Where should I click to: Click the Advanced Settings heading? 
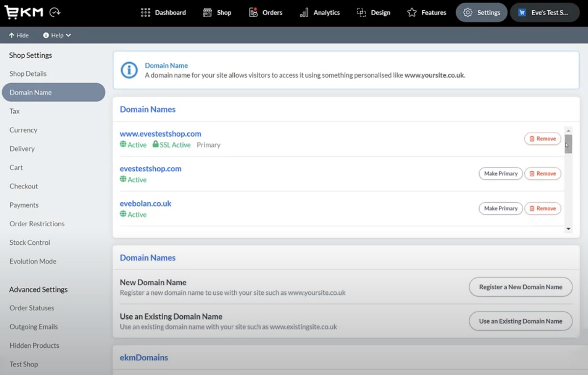point(38,289)
